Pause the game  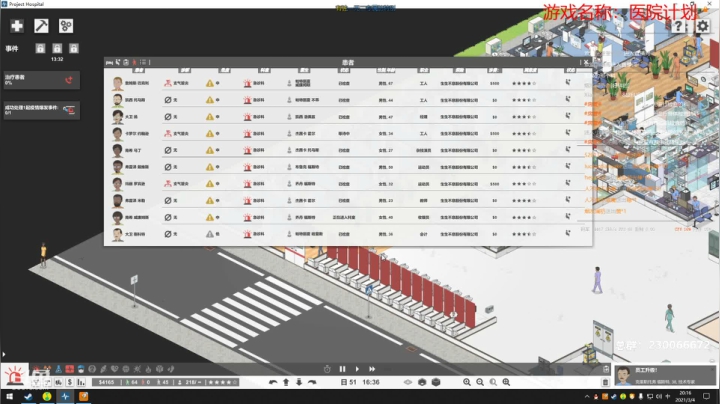(x=343, y=369)
